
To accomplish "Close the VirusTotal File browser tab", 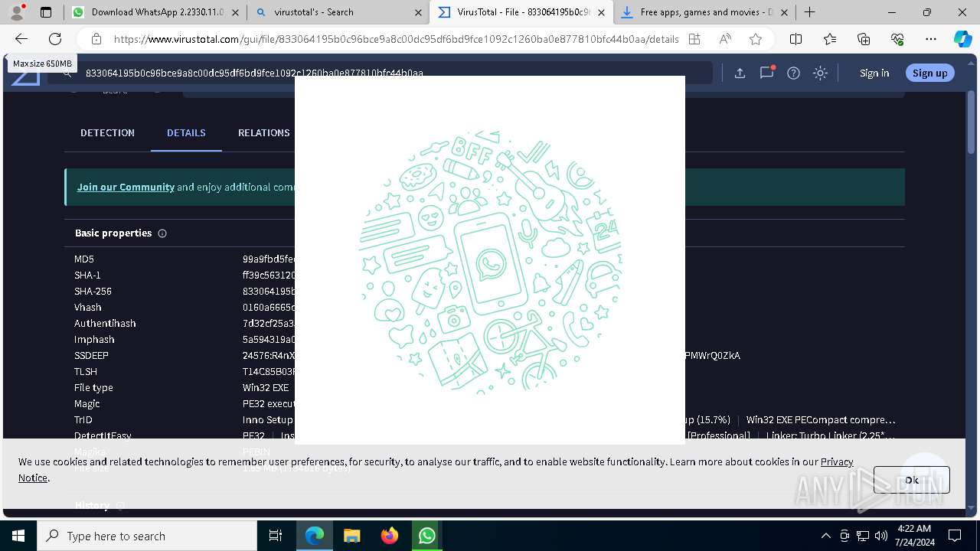I will pyautogui.click(x=601, y=12).
